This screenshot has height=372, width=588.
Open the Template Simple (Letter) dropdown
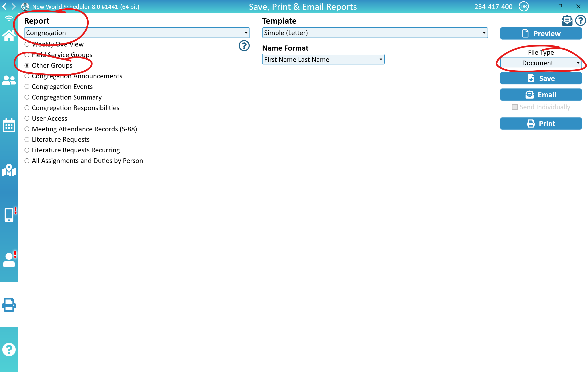pyautogui.click(x=375, y=33)
